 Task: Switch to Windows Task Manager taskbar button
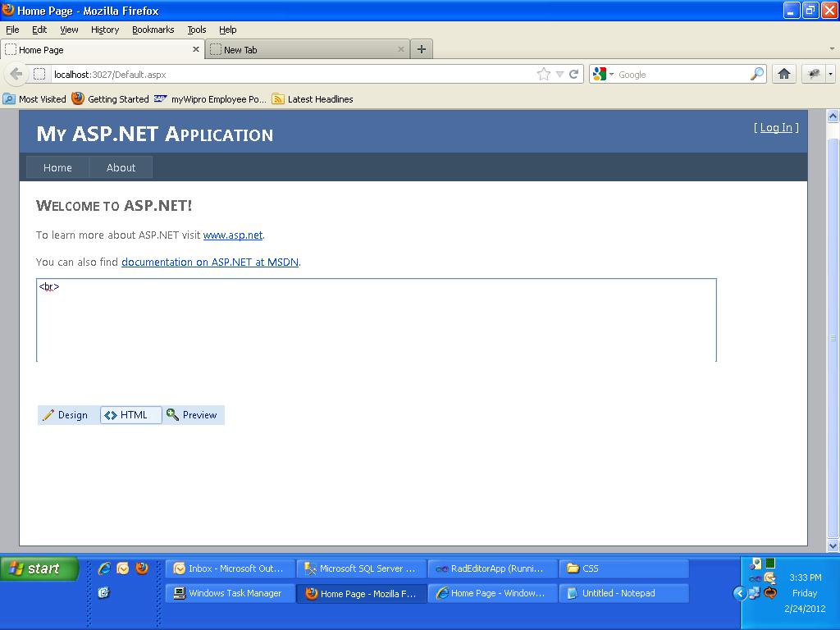[231, 593]
